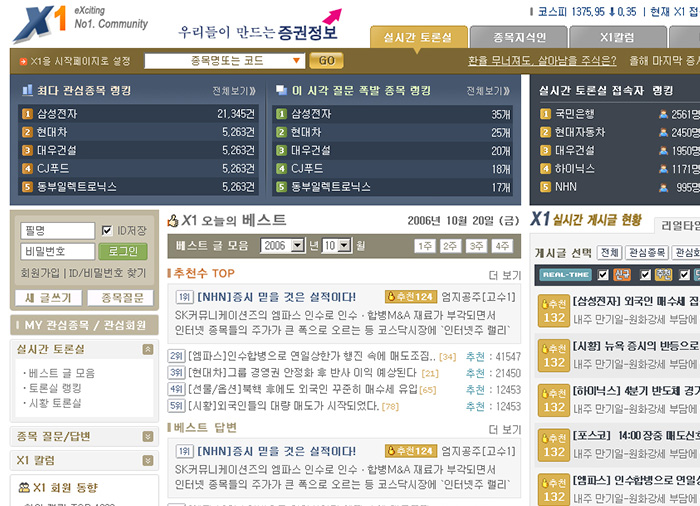Toggle the checkbox before 신규 tag
Image resolution: width=700 pixels, height=506 pixels.
tap(603, 275)
